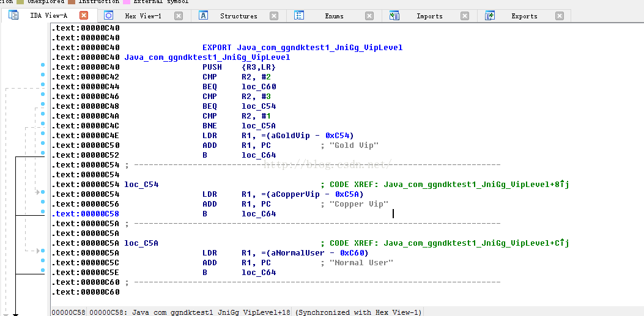Click the Enums tab icon
Image resolution: width=644 pixels, height=316 pixels.
pyautogui.click(x=299, y=16)
